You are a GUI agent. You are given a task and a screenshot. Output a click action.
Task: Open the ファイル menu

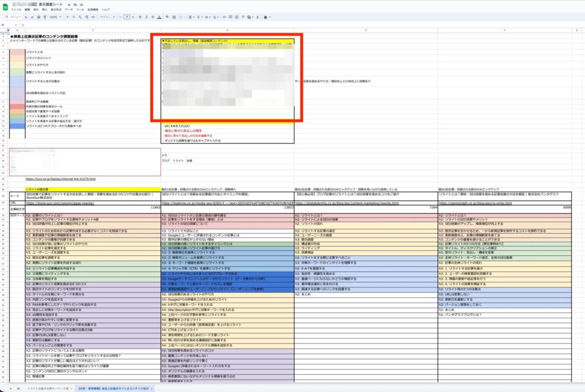[16, 10]
